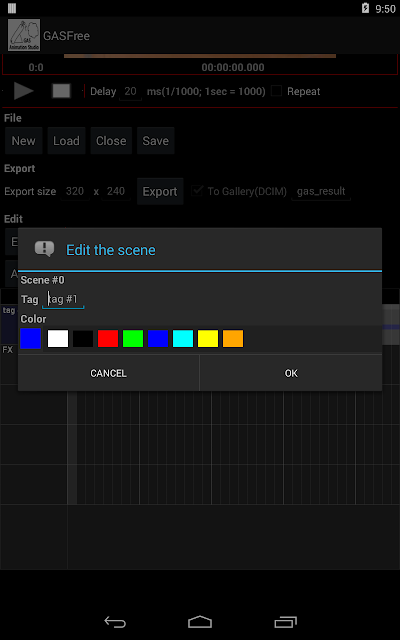The height and width of the screenshot is (640, 400).
Task: Enable the Repeat checkbox
Action: [x=277, y=91]
